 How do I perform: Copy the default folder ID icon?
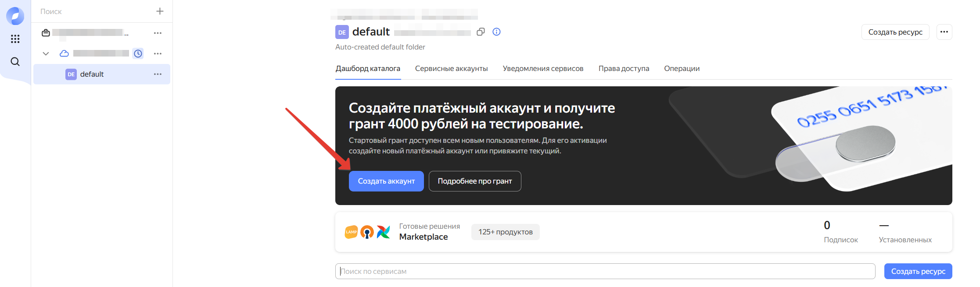481,32
